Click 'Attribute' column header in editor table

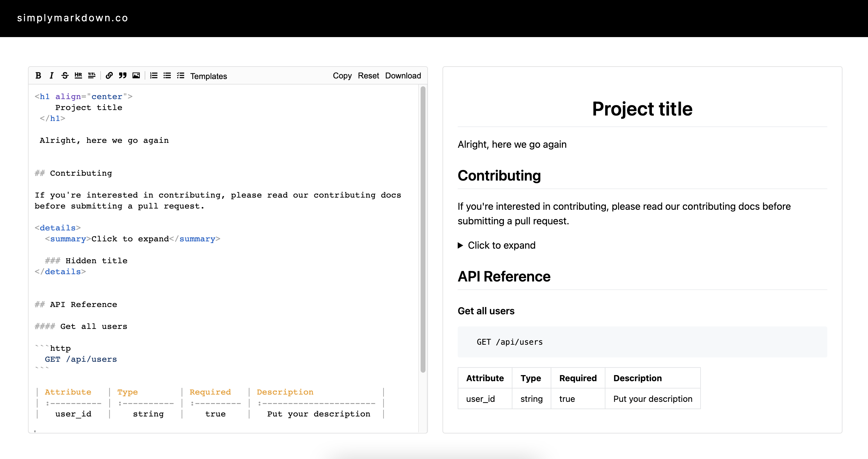tap(68, 392)
